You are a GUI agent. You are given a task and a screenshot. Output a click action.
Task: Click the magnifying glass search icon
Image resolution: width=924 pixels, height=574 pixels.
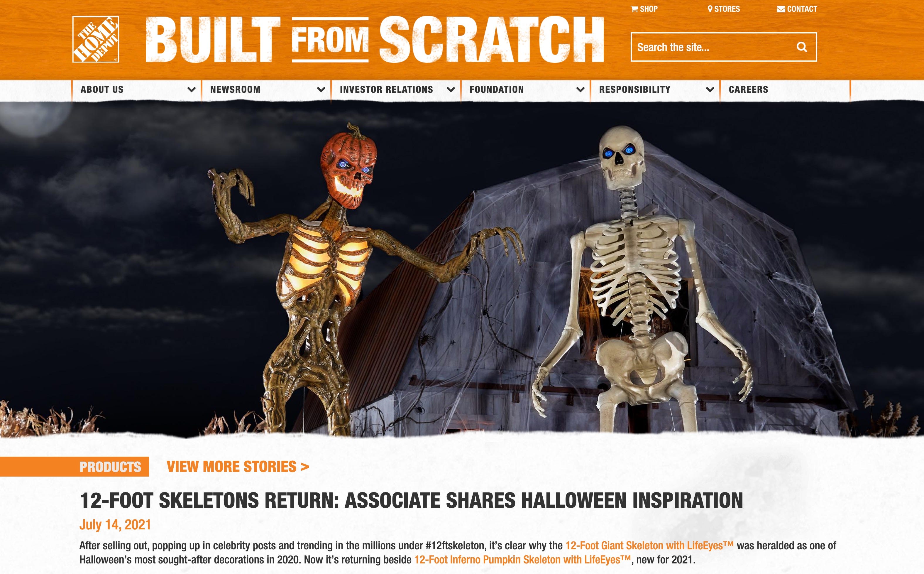(801, 47)
